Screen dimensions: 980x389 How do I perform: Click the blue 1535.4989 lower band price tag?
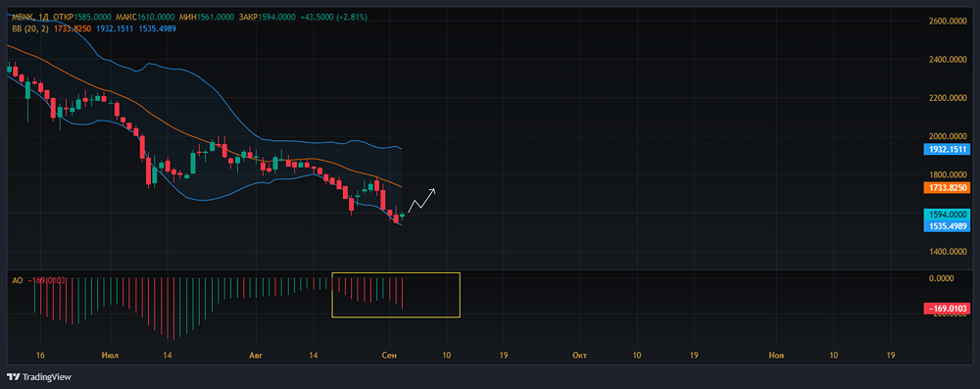tap(947, 225)
